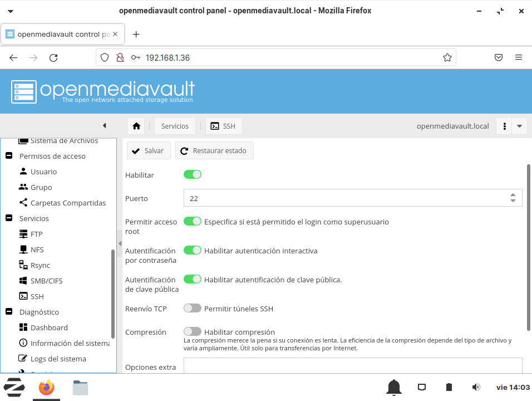This screenshot has height=401, width=532.
Task: Click the Salvar button
Action: 149,150
